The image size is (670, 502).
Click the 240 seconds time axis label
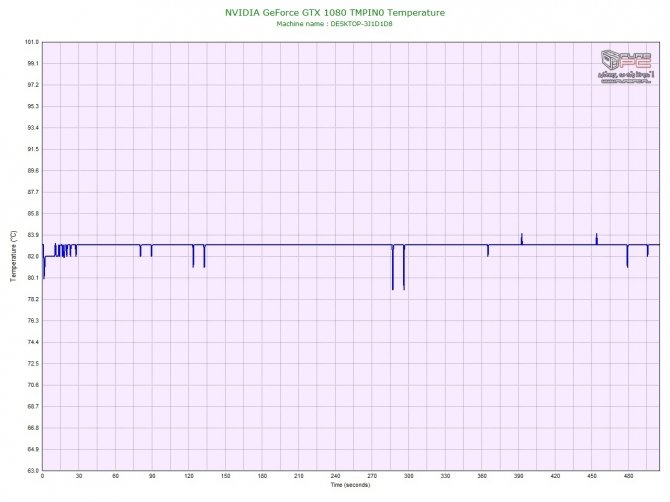(335, 476)
